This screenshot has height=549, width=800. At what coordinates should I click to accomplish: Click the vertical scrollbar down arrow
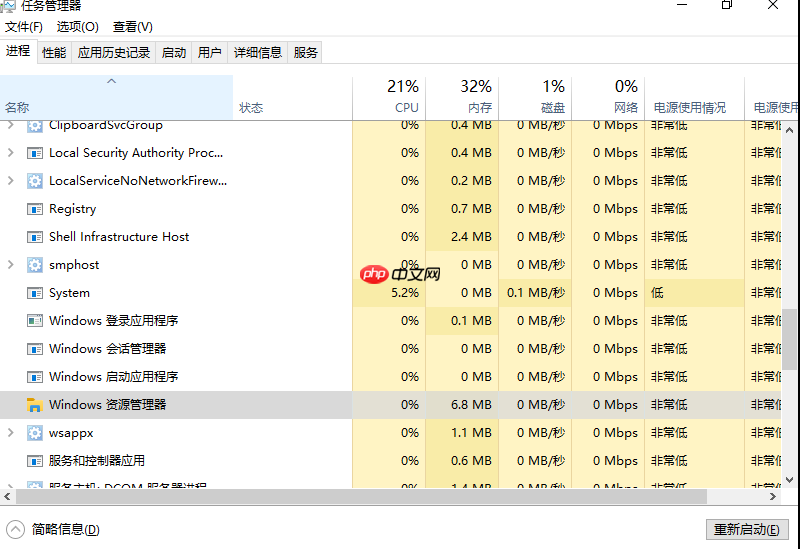(x=789, y=480)
